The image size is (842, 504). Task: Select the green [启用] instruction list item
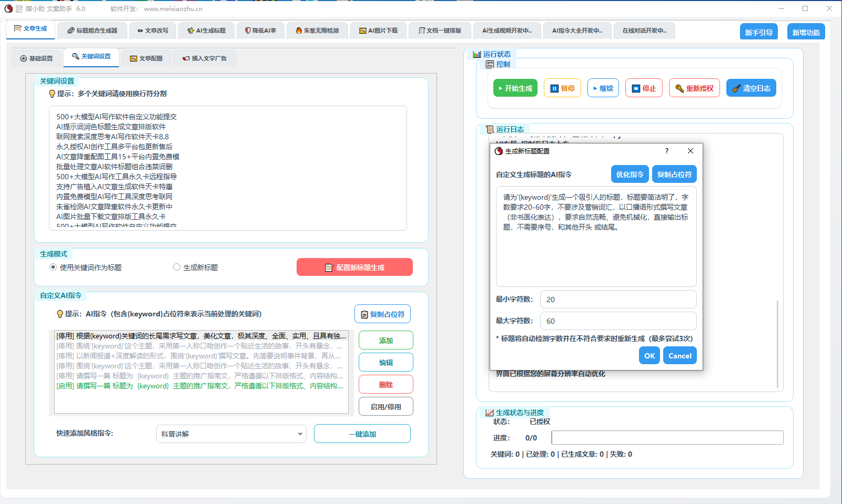click(200, 386)
